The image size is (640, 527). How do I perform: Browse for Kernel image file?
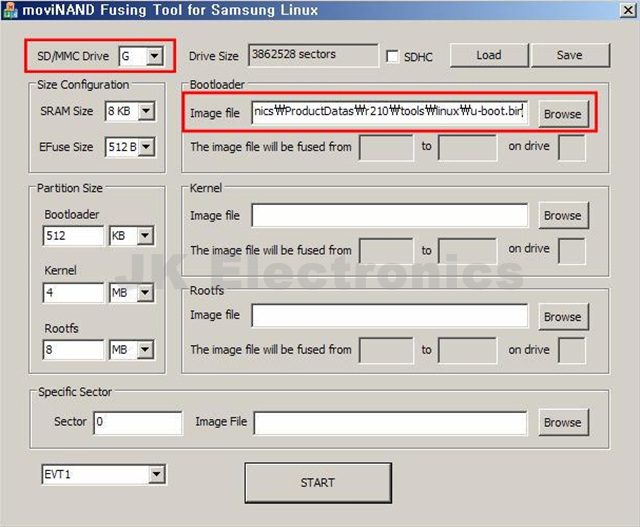563,215
